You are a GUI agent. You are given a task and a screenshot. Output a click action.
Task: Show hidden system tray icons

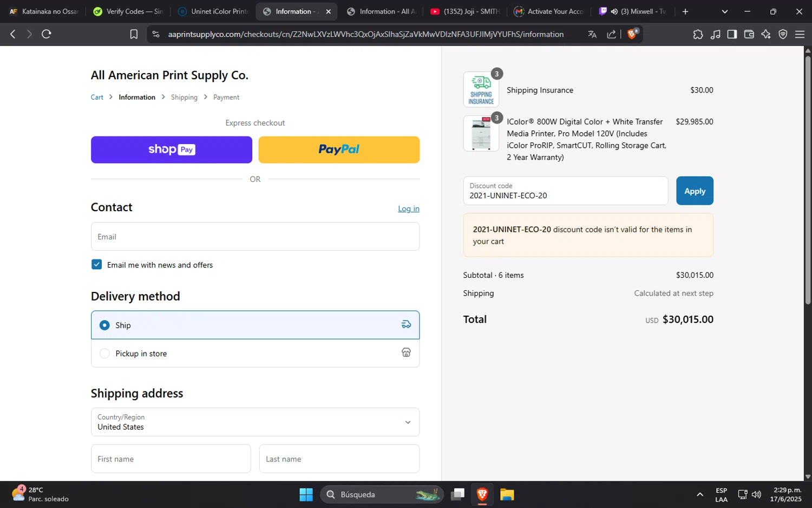tap(700, 494)
